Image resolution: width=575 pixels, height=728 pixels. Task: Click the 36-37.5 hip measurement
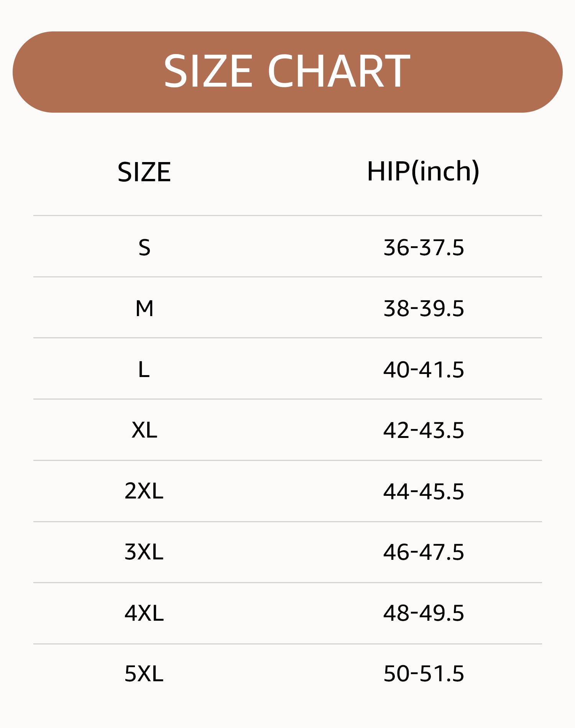pos(424,248)
